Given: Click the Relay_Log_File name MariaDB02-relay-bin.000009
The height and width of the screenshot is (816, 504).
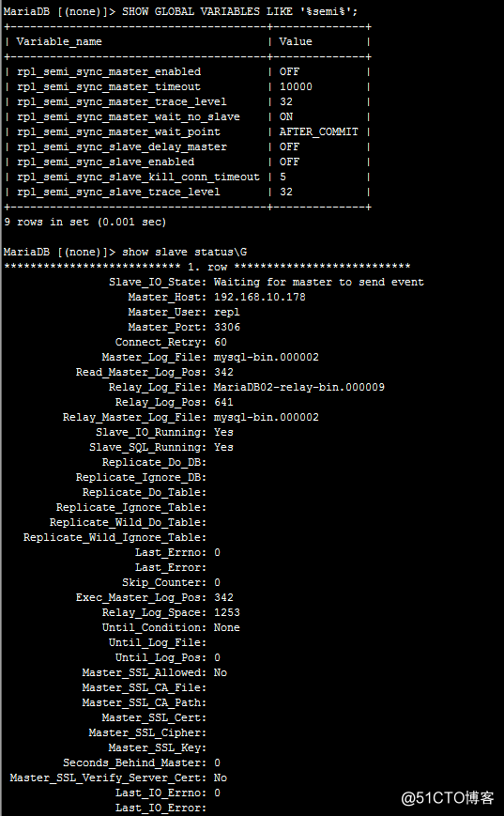Looking at the screenshot, I should [x=299, y=387].
